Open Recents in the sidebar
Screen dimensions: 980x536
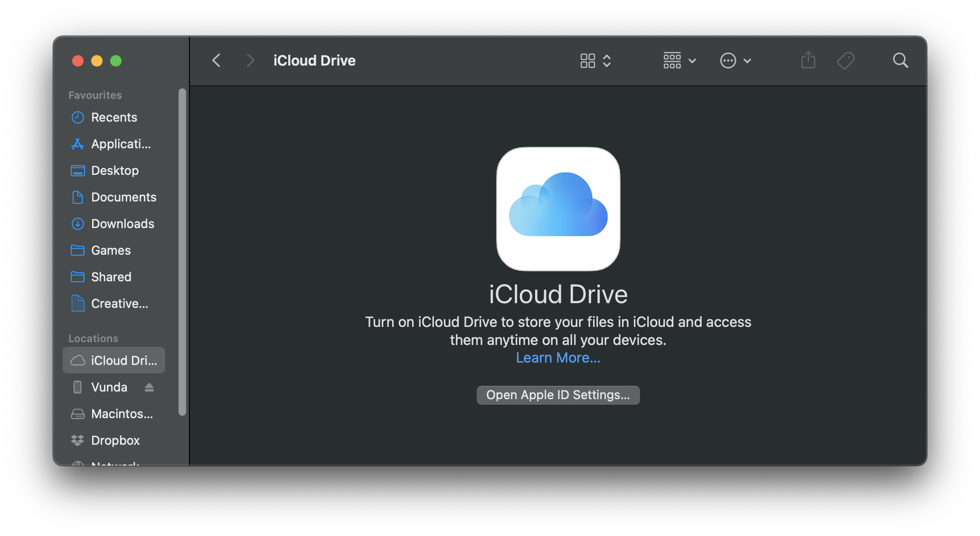pos(114,117)
